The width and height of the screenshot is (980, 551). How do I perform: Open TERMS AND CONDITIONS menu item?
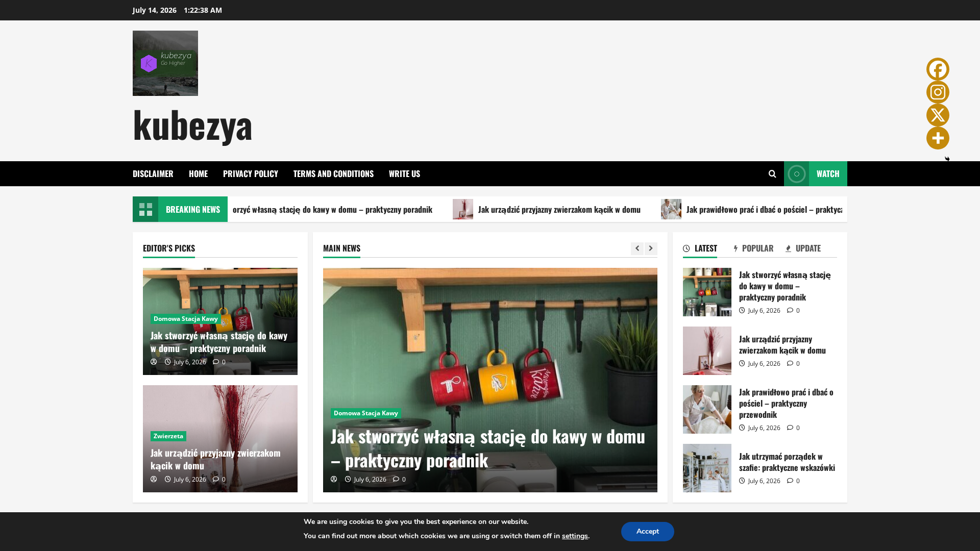pos(333,173)
